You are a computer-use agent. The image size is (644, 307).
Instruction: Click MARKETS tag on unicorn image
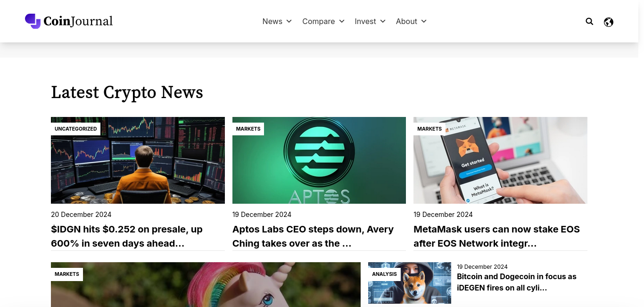[x=67, y=274]
